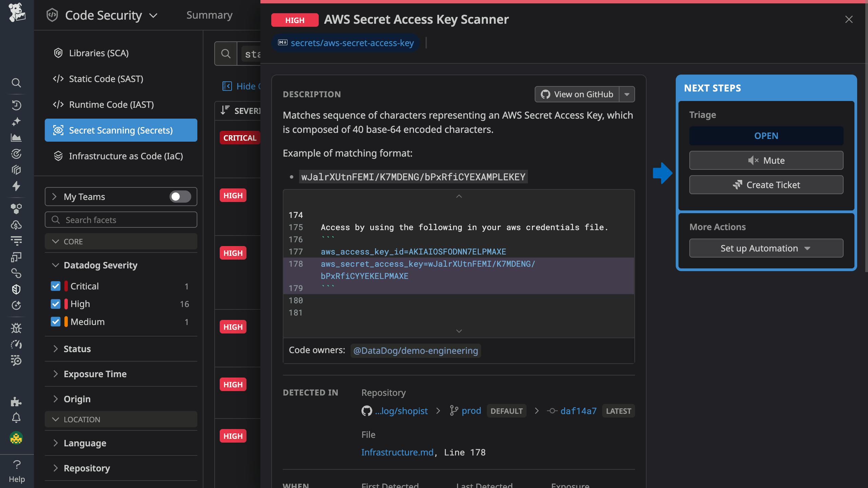Mute the AWS secret finding
The image size is (868, 488).
click(x=766, y=160)
